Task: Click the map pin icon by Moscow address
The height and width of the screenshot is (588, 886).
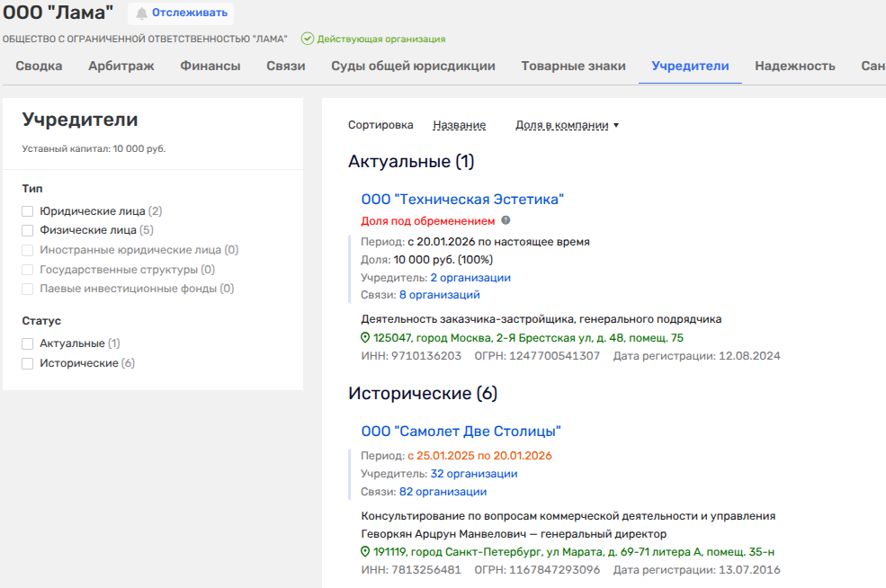Action: click(365, 338)
